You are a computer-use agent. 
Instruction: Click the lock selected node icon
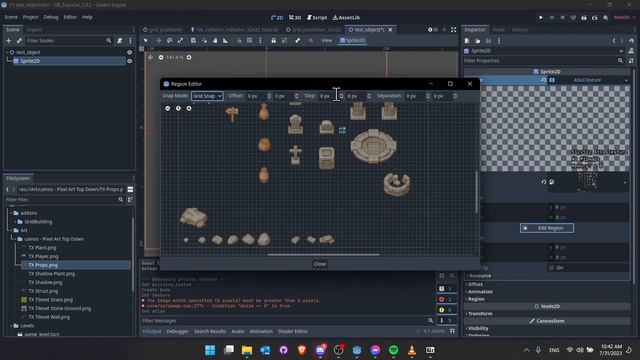(273, 40)
